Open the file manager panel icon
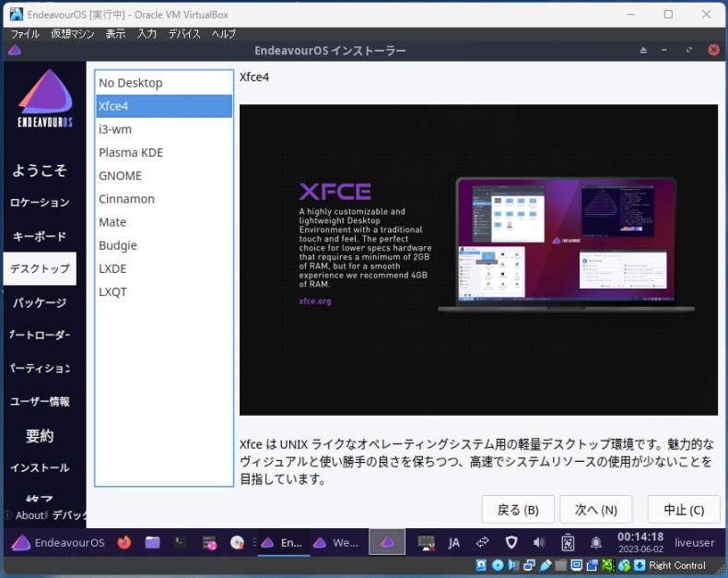 152,543
